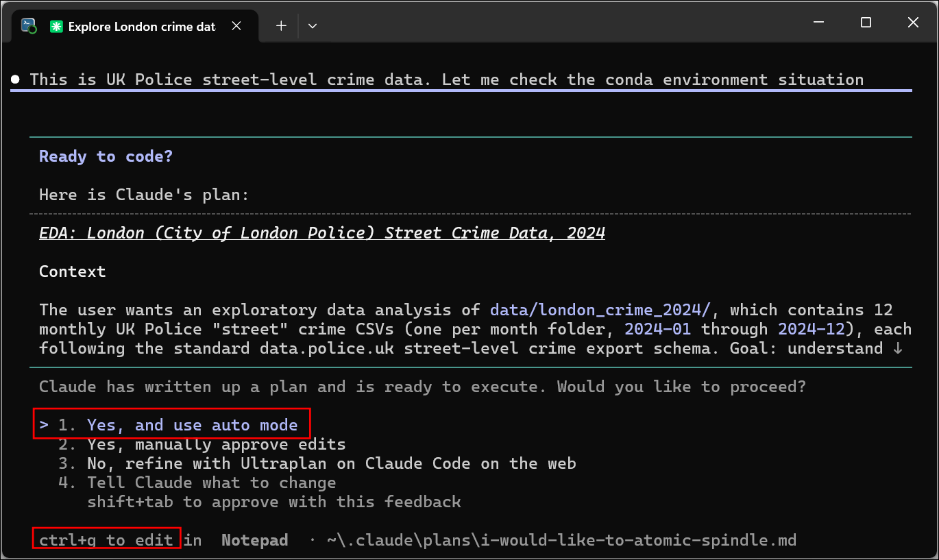Click the '>' selection cursor beside option 1
Viewport: 939px width, 560px height.
tap(44, 425)
